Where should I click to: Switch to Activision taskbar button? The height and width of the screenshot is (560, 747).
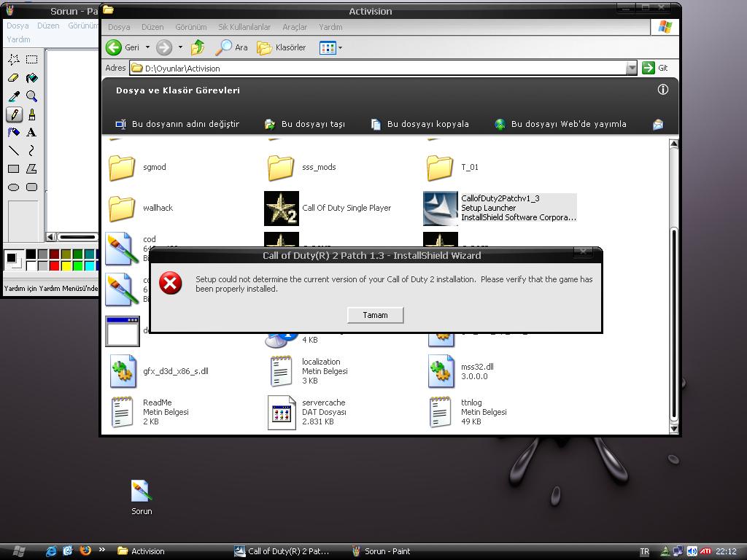(x=142, y=551)
